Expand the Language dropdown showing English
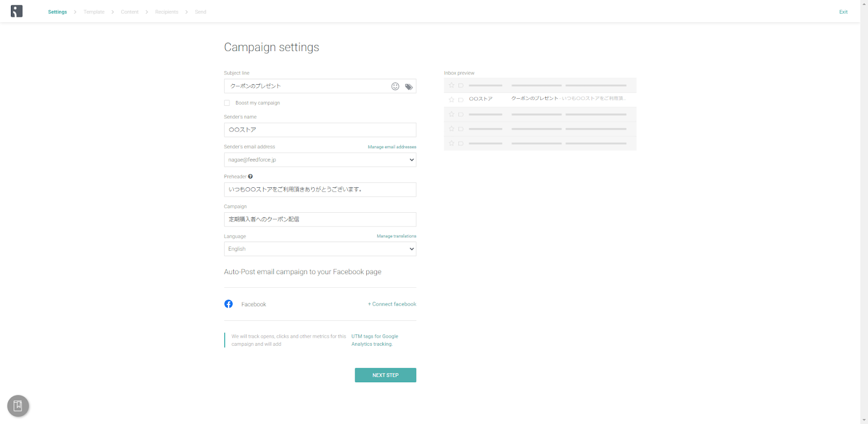This screenshot has width=868, height=424. tap(320, 249)
